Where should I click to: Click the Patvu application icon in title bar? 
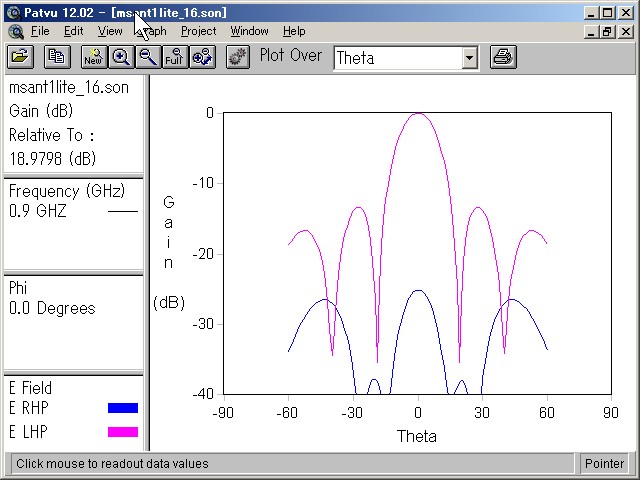14,13
